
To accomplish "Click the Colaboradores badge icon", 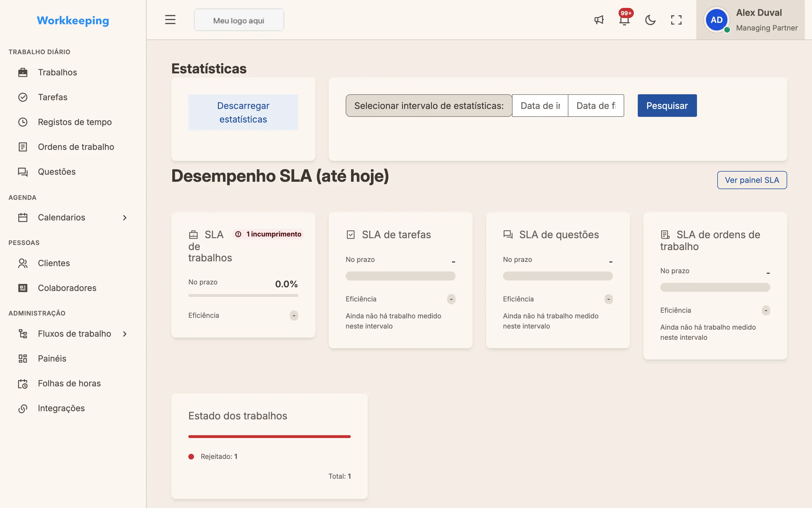I will point(23,288).
